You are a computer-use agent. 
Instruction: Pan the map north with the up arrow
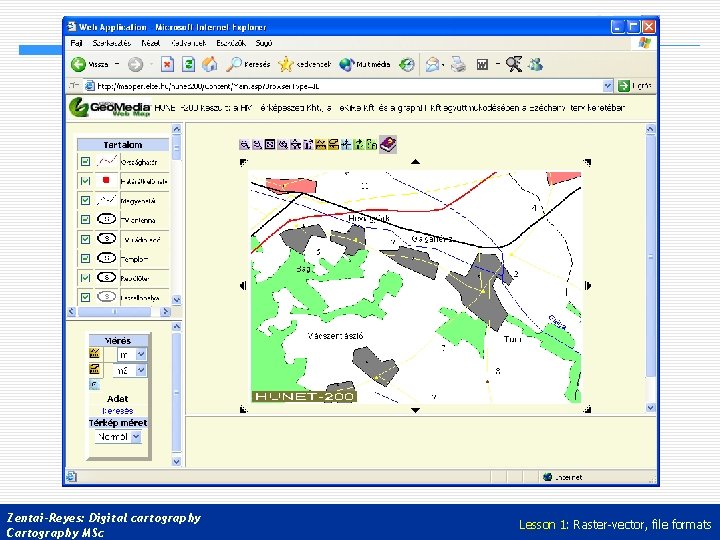(x=415, y=162)
